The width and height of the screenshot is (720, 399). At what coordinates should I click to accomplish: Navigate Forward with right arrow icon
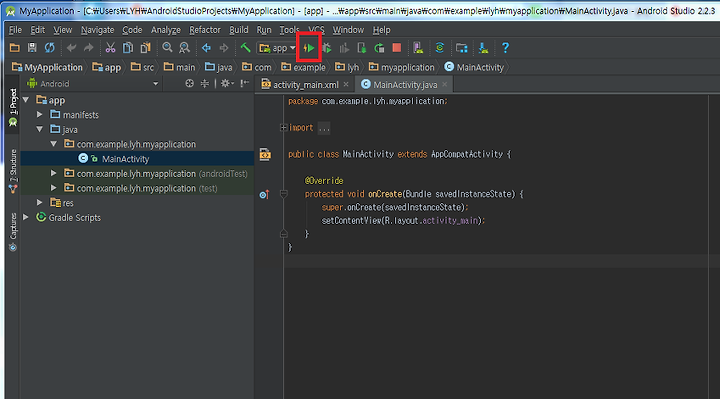224,48
